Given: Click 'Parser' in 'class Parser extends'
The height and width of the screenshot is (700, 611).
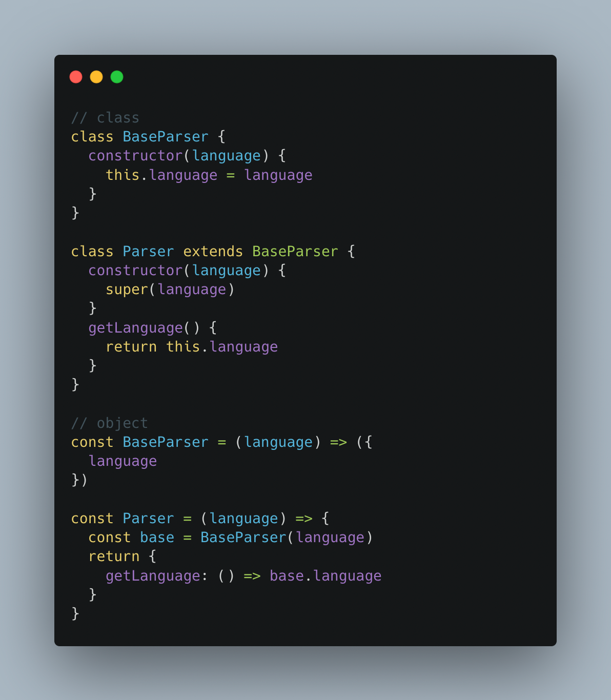Looking at the screenshot, I should click(149, 252).
